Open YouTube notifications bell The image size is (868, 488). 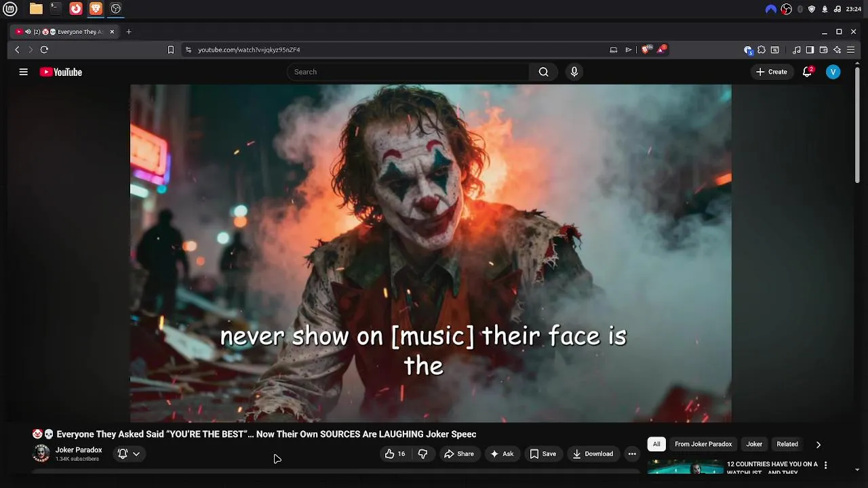click(x=807, y=72)
